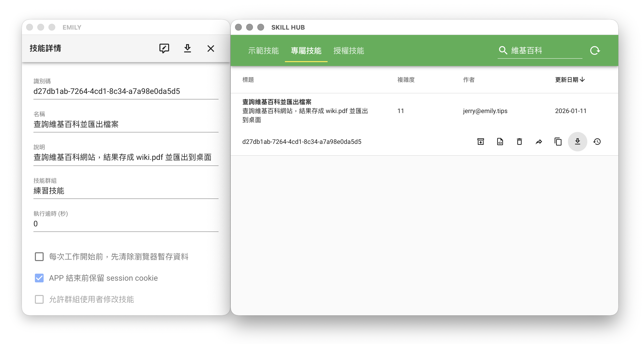This screenshot has height=344, width=644.
Task: Share the skill using arrow icon
Action: [539, 142]
